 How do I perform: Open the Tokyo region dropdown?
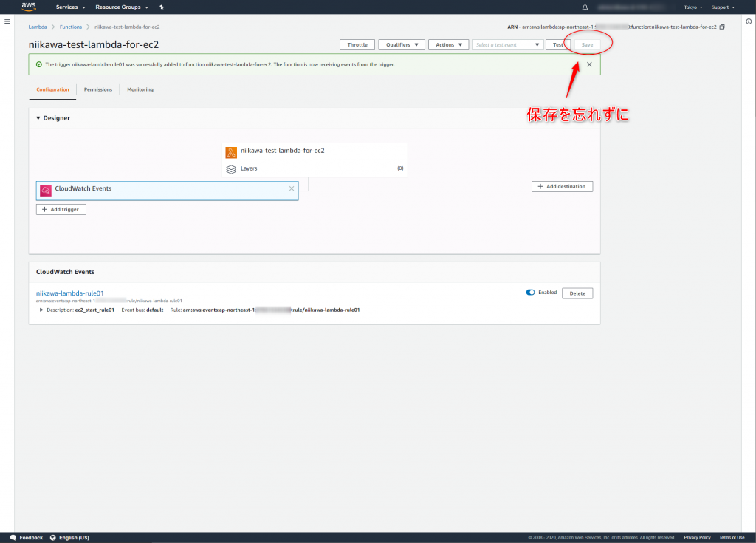(x=693, y=7)
